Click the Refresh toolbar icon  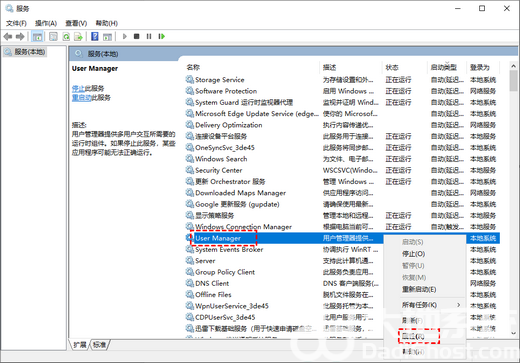point(66,36)
